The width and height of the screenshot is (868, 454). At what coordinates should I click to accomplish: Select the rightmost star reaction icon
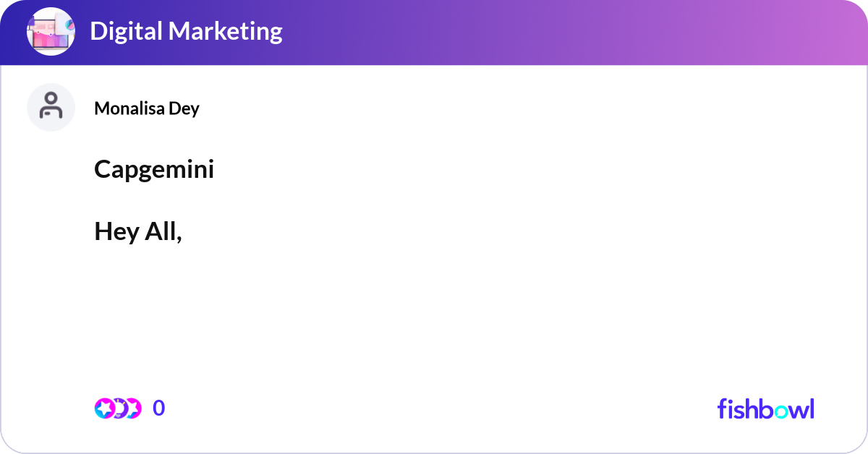tap(132, 408)
